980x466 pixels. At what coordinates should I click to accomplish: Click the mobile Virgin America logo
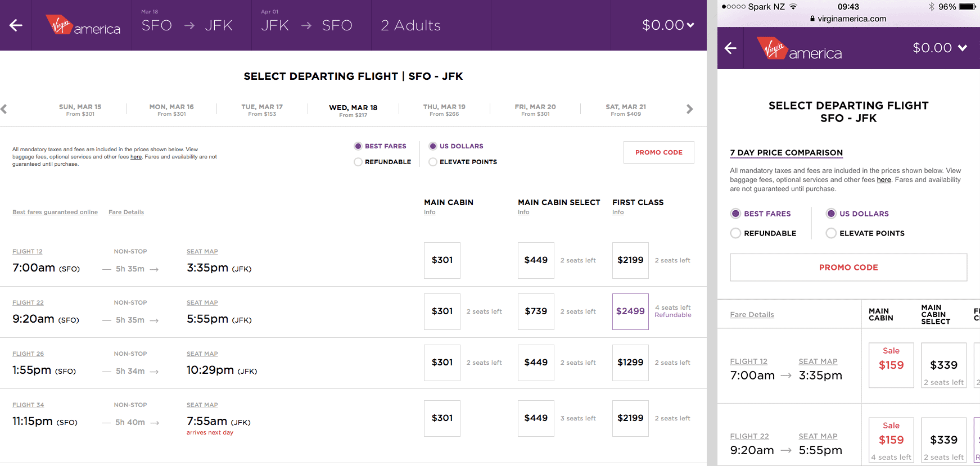tap(799, 49)
